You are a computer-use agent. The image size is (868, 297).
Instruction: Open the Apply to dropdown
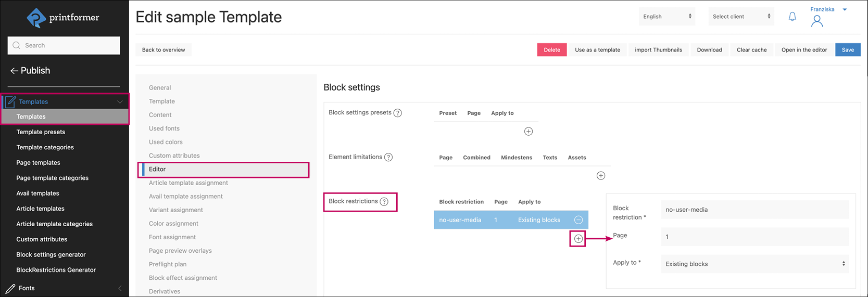pyautogui.click(x=754, y=264)
